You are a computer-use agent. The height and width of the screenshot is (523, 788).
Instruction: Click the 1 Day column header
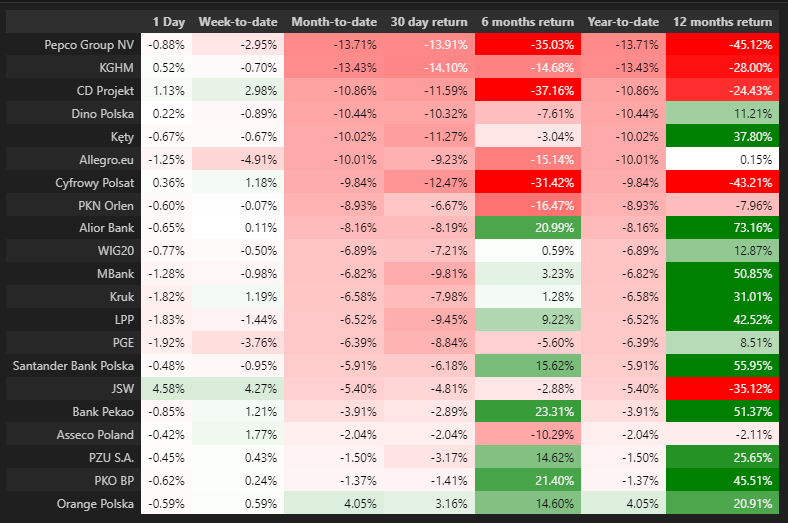(x=167, y=22)
